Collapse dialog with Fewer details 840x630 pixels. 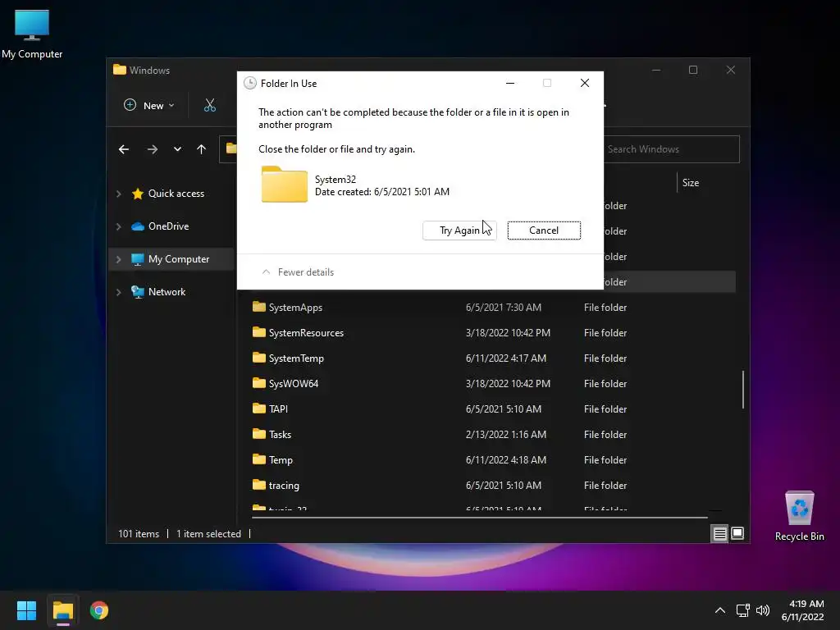298,272
